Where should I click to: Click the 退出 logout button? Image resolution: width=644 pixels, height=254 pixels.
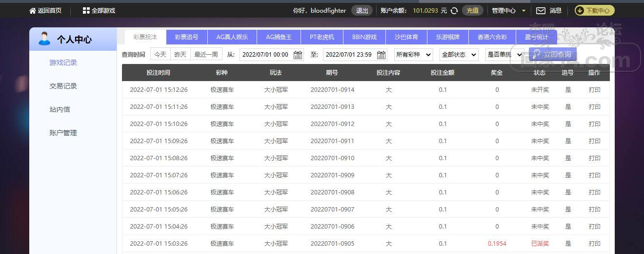(362, 10)
